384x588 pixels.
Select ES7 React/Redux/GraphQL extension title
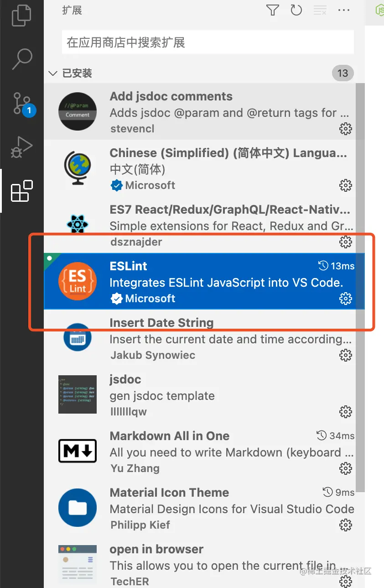click(230, 210)
